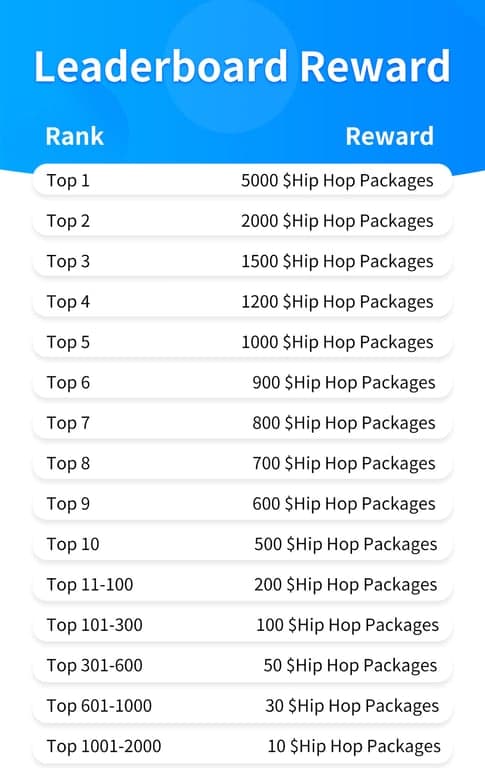The width and height of the screenshot is (485, 768).
Task: Click the Top 3 leaderboard row
Action: (x=242, y=261)
